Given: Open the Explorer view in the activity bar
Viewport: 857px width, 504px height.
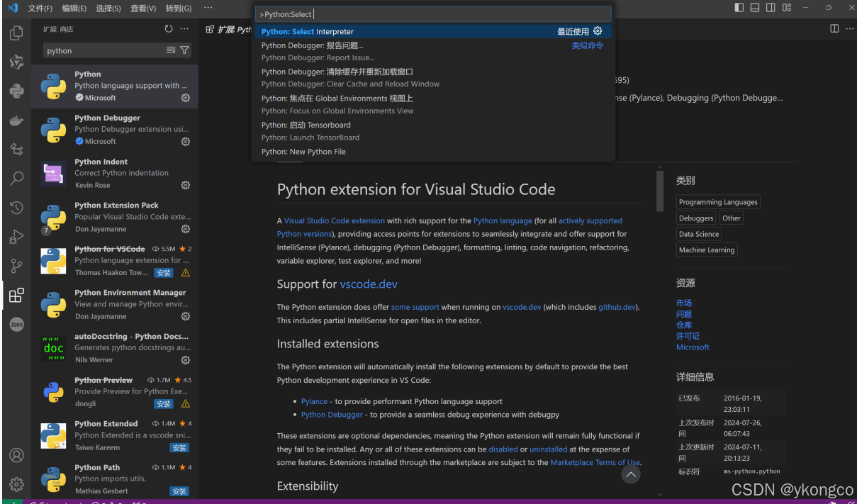Looking at the screenshot, I should (17, 33).
